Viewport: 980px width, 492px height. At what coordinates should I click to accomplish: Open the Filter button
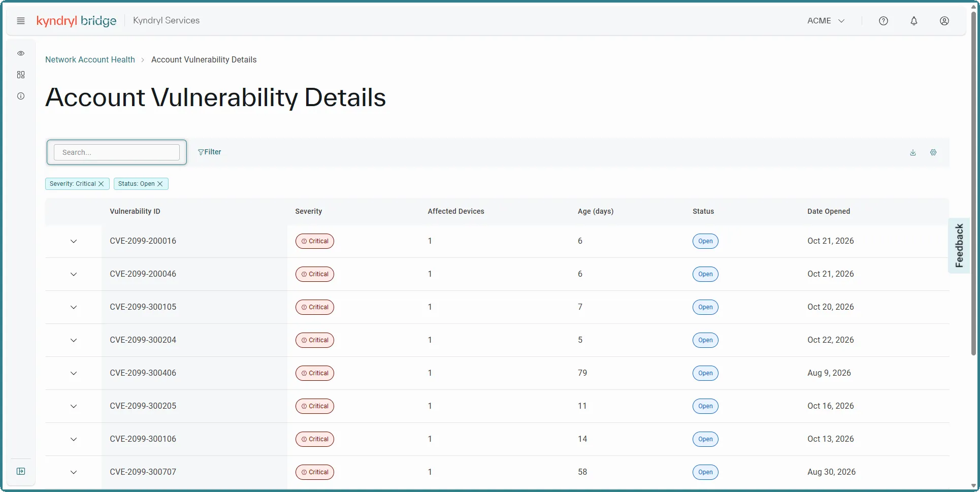tap(210, 152)
